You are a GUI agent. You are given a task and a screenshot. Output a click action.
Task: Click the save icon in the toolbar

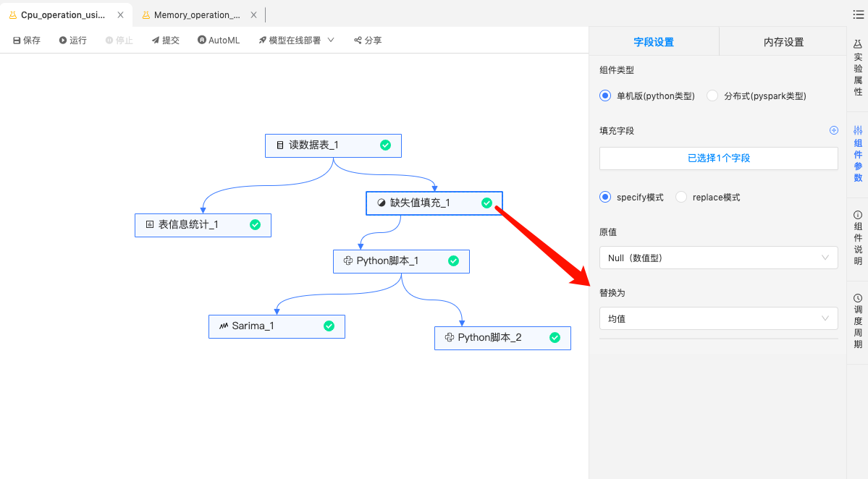coord(17,41)
